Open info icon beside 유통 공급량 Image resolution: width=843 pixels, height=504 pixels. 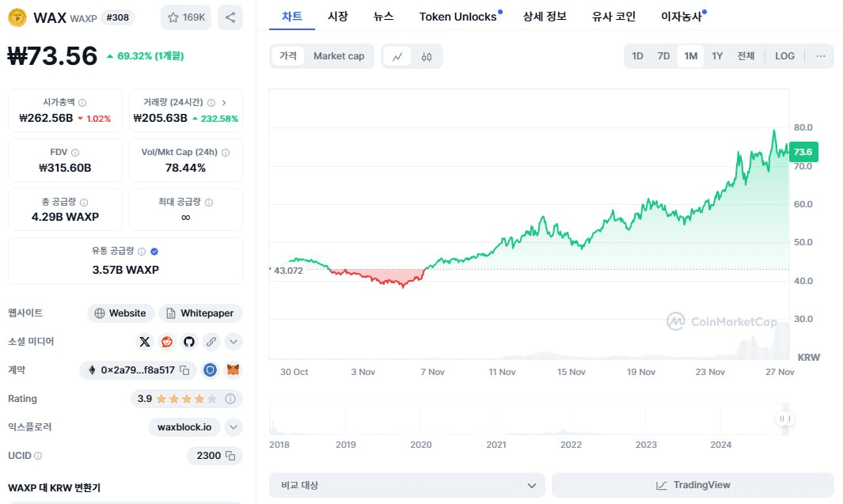pos(142,252)
